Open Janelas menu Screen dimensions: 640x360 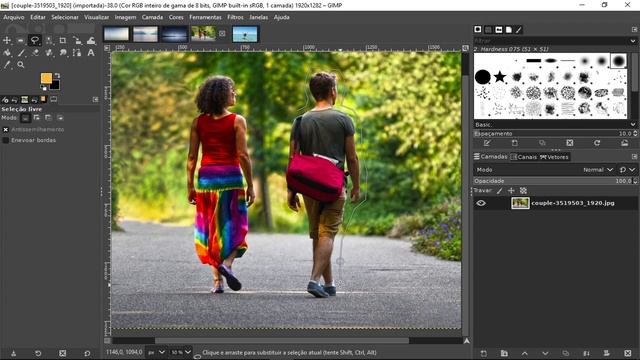point(258,17)
